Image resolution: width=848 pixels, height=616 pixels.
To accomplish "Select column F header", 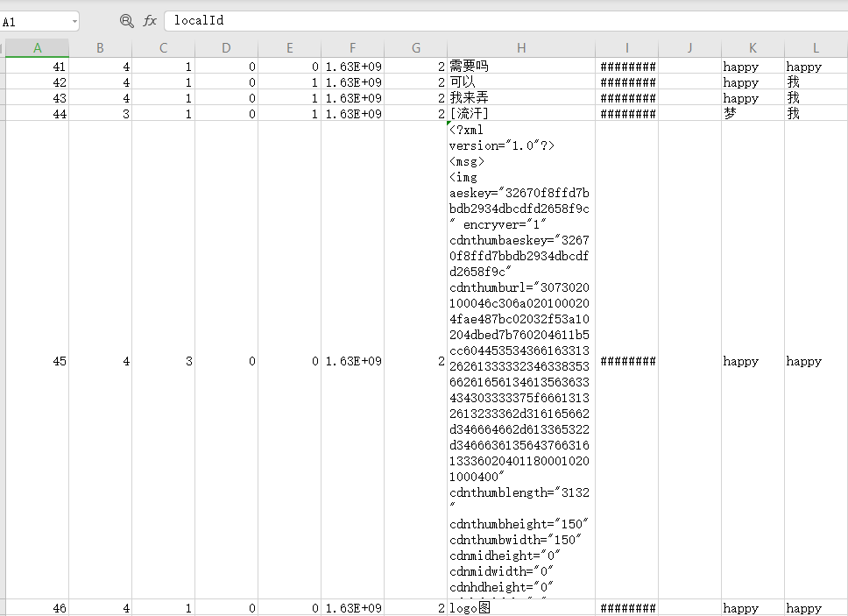I will coord(352,48).
